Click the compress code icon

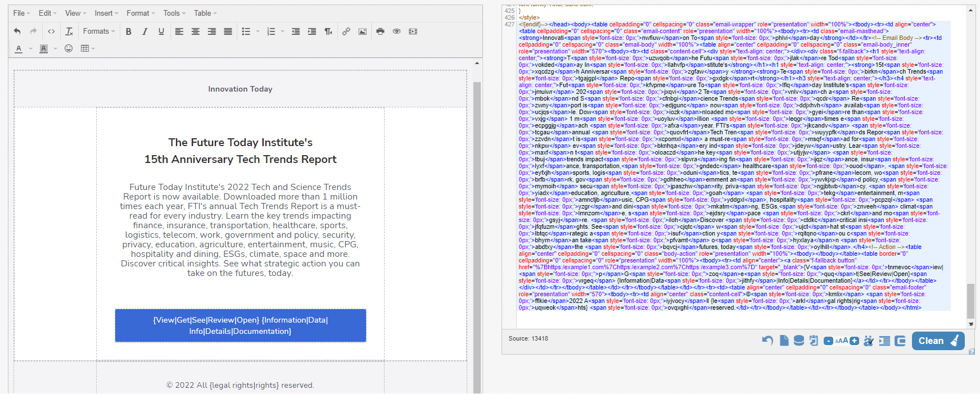(x=900, y=341)
